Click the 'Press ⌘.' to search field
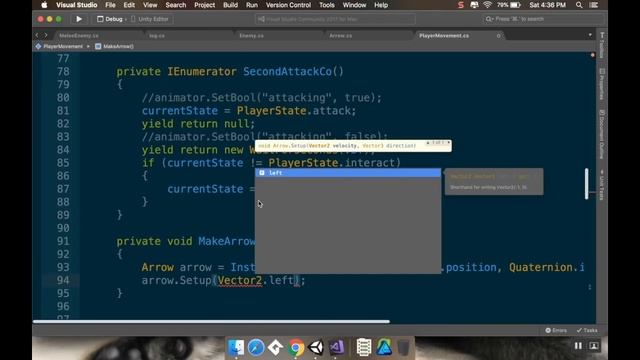Screen dimensions: 640x360 click(x=542, y=19)
